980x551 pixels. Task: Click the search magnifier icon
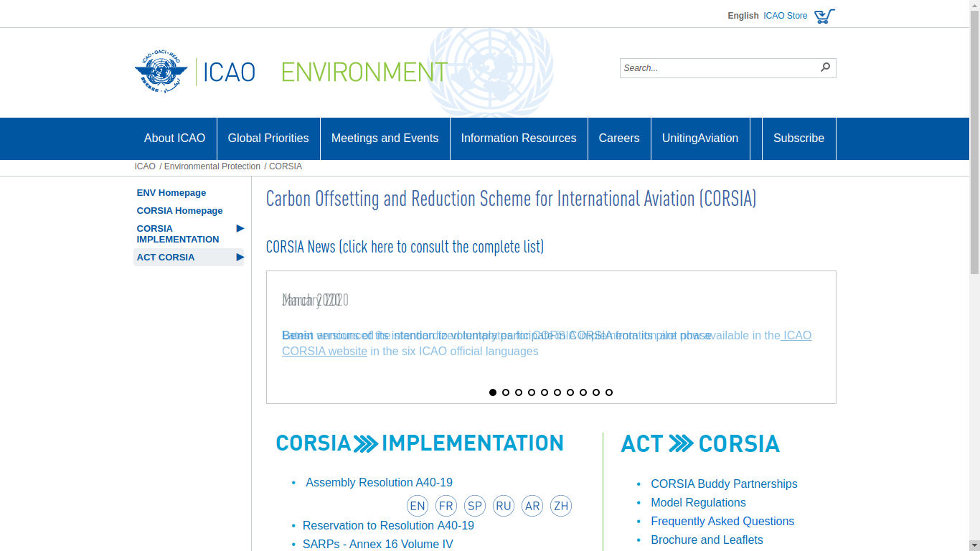click(825, 67)
